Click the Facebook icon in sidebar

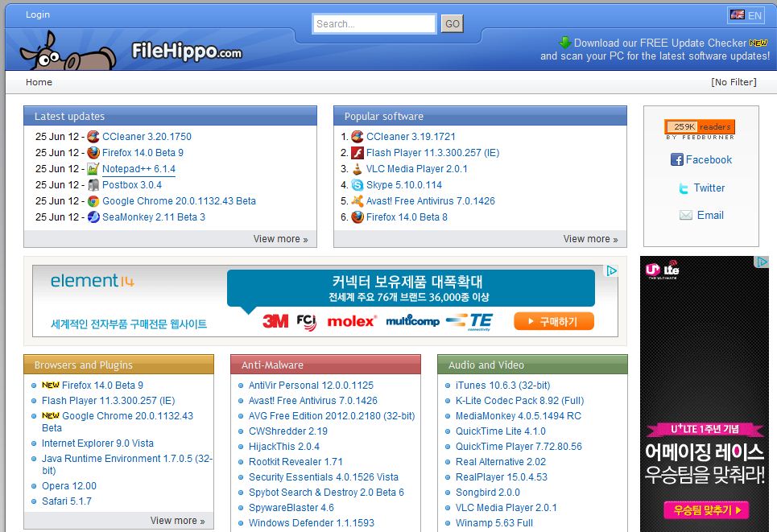tap(677, 160)
